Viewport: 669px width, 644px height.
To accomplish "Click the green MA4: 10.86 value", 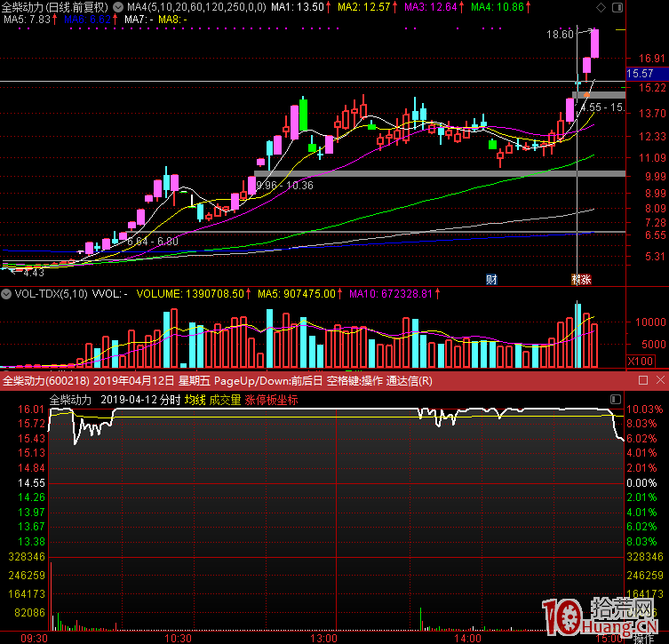I will click(498, 7).
